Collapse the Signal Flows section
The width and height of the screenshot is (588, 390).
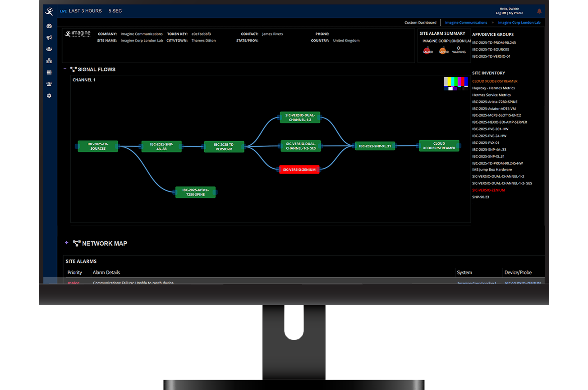pos(65,69)
